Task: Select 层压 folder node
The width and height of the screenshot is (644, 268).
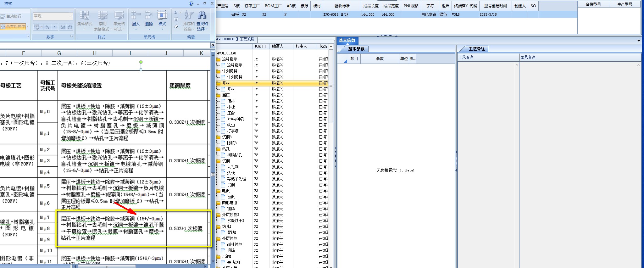Action: pos(226,95)
